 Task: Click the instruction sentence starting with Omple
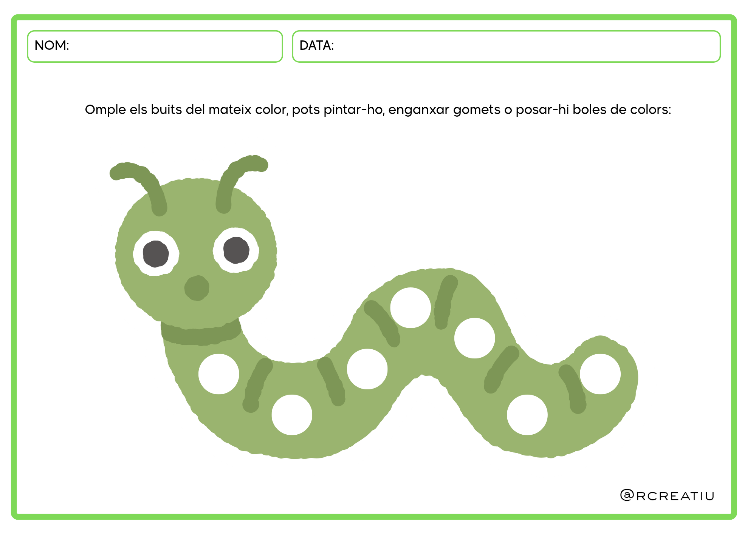tap(378, 110)
